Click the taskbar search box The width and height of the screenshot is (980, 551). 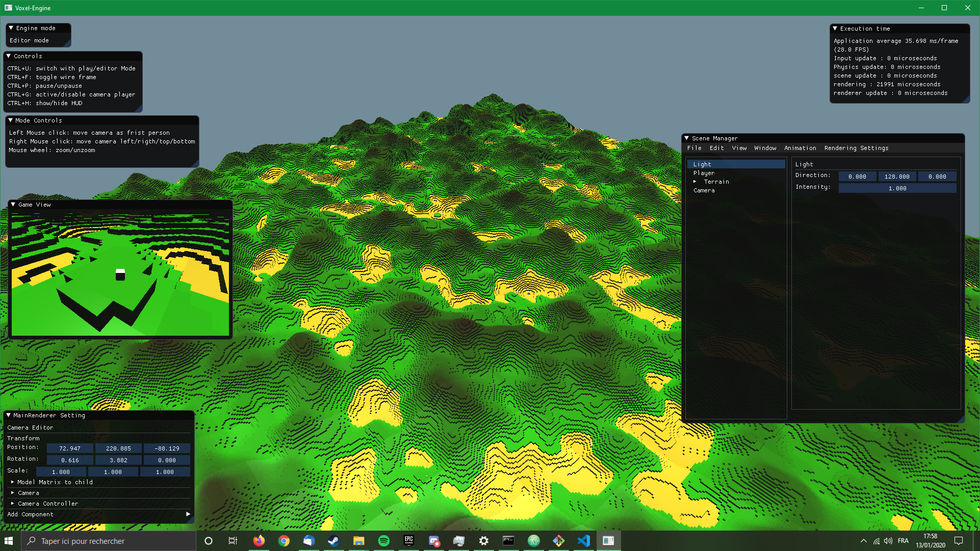(x=108, y=541)
